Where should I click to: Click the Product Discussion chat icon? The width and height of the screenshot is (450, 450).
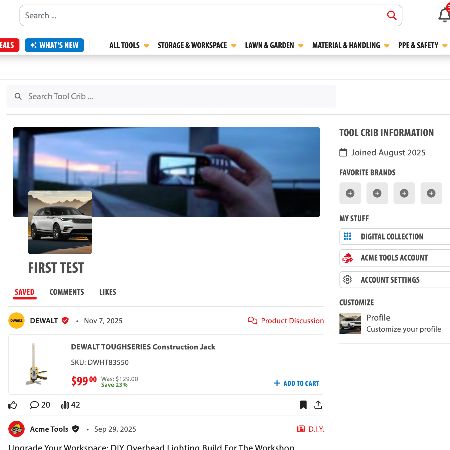point(252,321)
